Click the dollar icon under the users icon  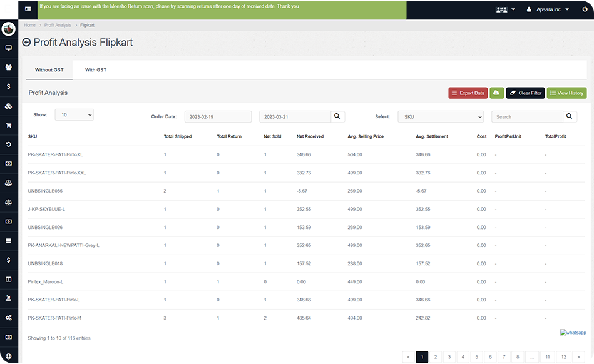coord(9,87)
